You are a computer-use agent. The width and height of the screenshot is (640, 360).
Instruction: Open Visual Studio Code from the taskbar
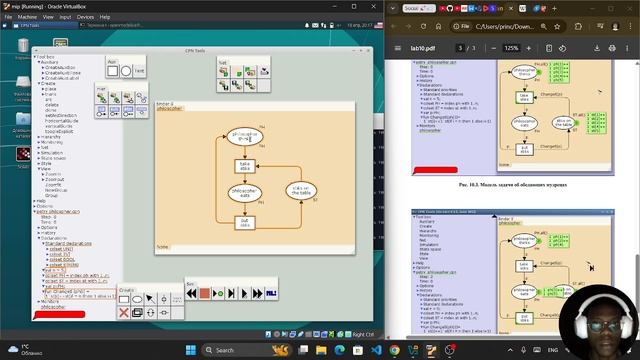376,350
